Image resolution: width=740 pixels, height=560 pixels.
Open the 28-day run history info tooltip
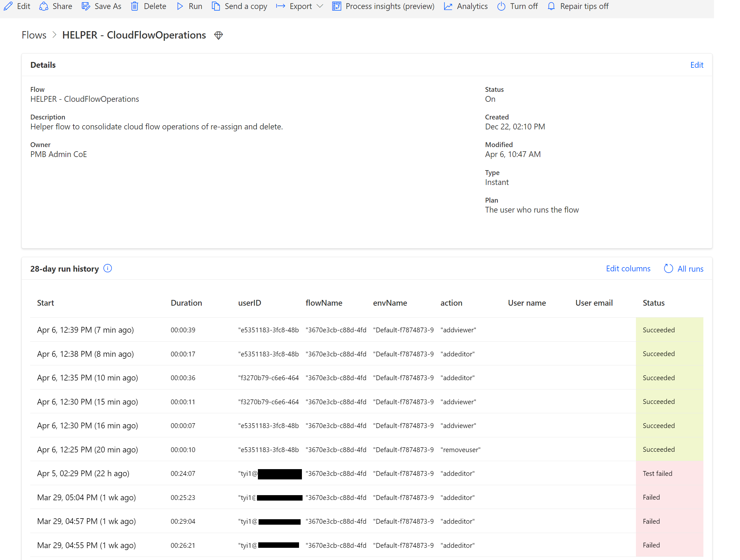click(108, 268)
